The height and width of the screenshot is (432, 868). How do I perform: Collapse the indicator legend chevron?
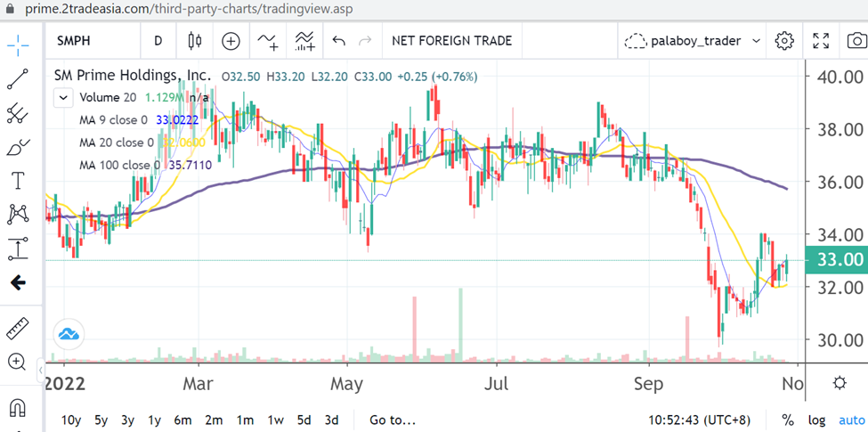[64, 98]
